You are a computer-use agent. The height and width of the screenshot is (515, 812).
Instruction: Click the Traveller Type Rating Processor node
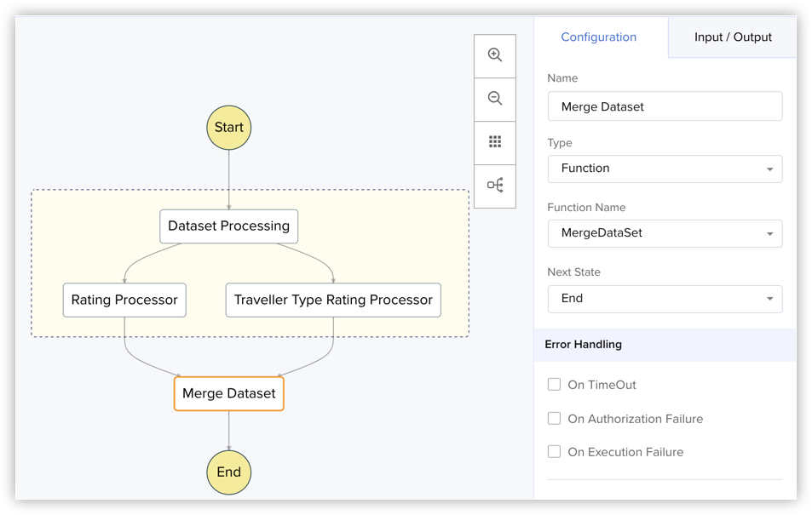[x=333, y=300]
